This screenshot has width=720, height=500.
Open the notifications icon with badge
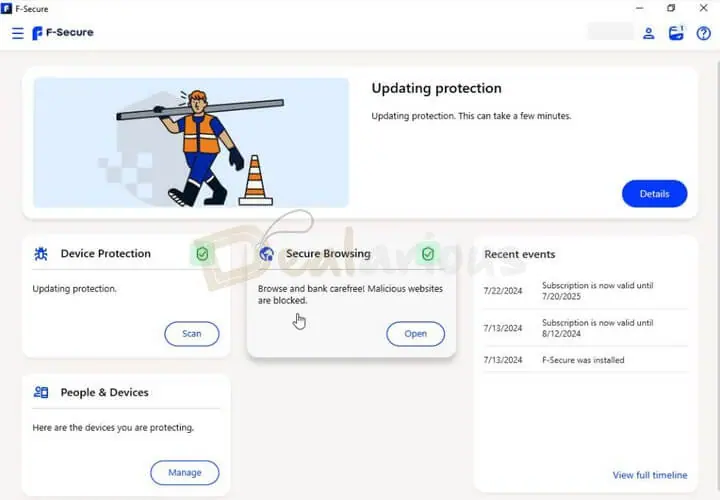tap(676, 33)
